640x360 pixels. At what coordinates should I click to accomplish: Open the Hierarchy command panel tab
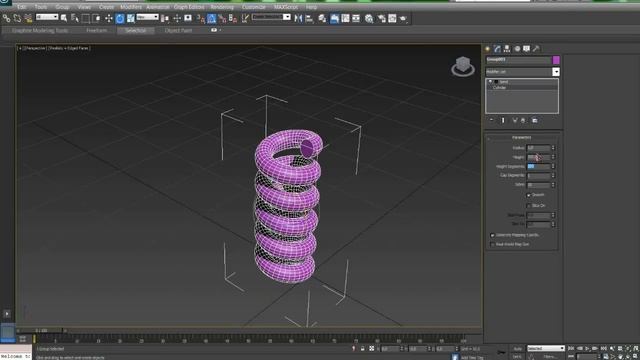[507, 49]
